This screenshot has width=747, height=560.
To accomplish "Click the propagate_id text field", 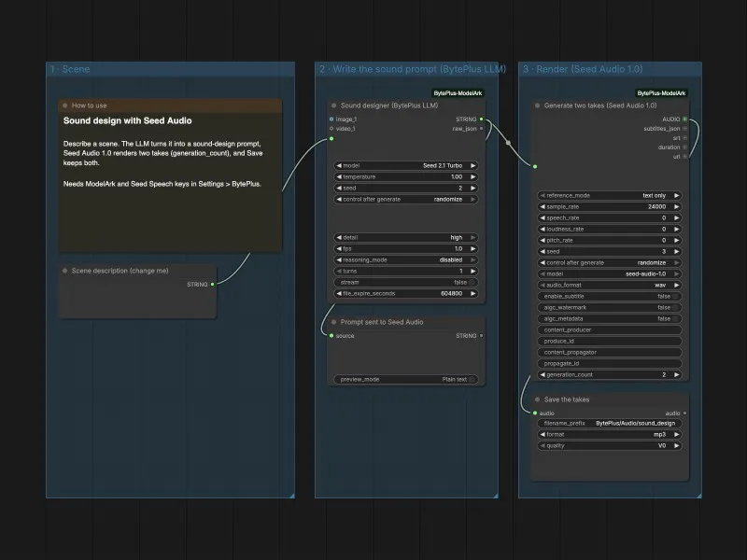I will point(610,364).
